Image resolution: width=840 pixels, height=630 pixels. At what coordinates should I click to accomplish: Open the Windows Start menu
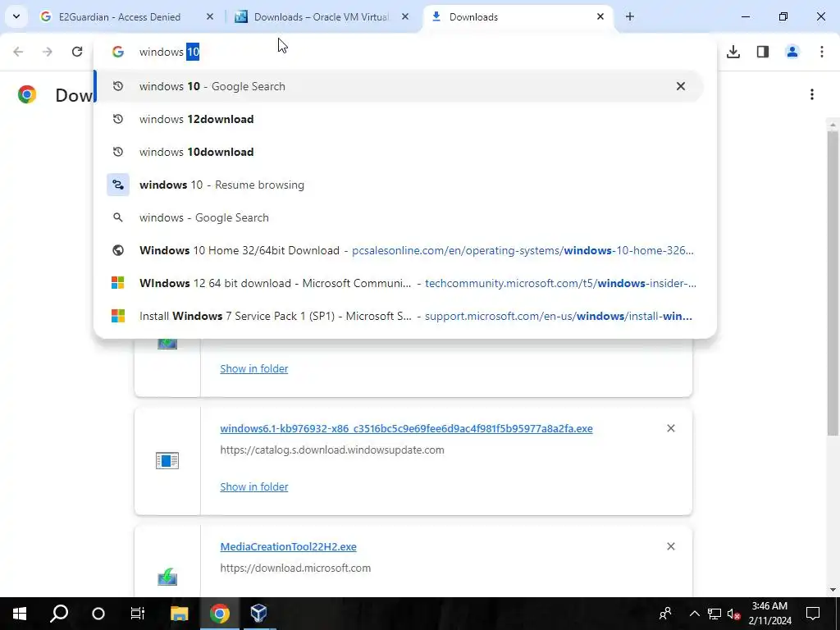click(x=20, y=614)
